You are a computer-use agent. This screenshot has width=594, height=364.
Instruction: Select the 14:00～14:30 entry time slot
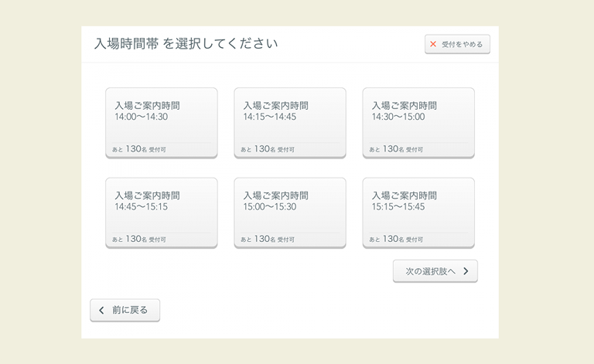[x=162, y=123]
